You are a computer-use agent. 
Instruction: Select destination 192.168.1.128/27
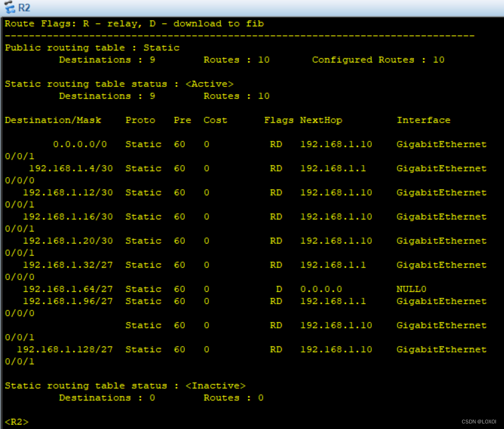pyautogui.click(x=65, y=349)
